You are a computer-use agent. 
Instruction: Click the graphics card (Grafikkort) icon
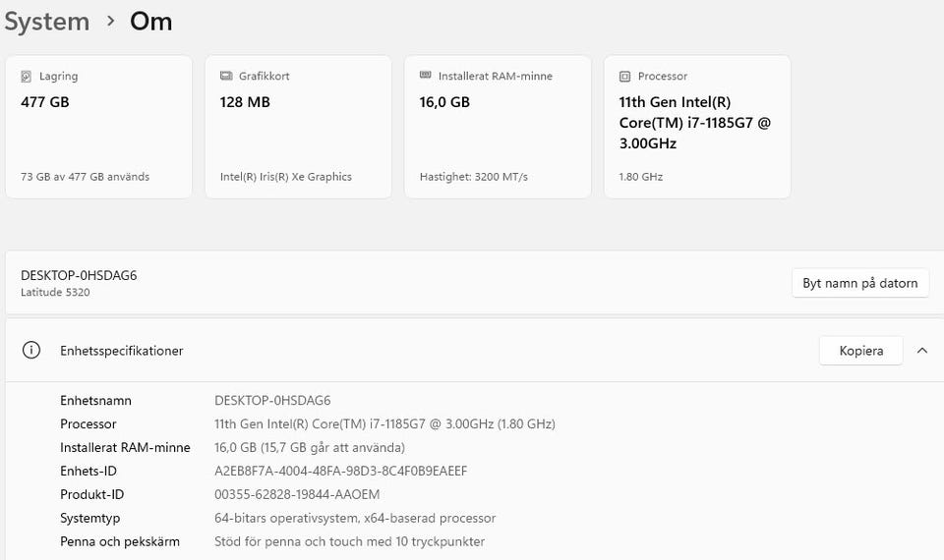tap(225, 76)
